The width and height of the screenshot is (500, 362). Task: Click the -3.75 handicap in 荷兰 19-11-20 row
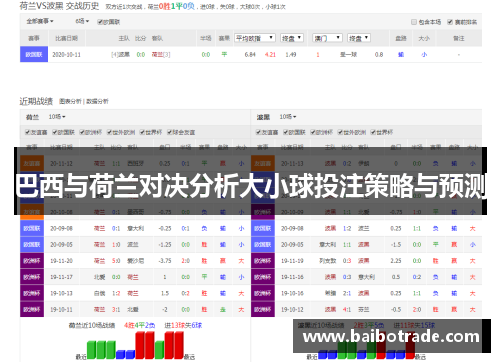(x=165, y=261)
